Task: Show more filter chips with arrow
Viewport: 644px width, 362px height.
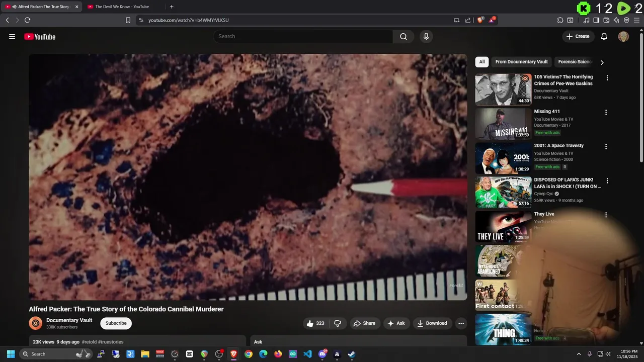Action: (x=602, y=62)
